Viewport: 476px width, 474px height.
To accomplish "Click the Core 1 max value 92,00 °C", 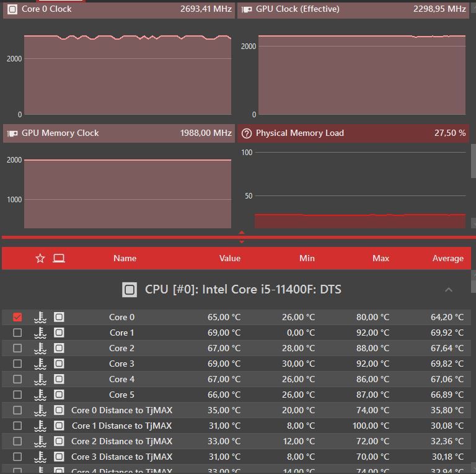I will click(372, 333).
